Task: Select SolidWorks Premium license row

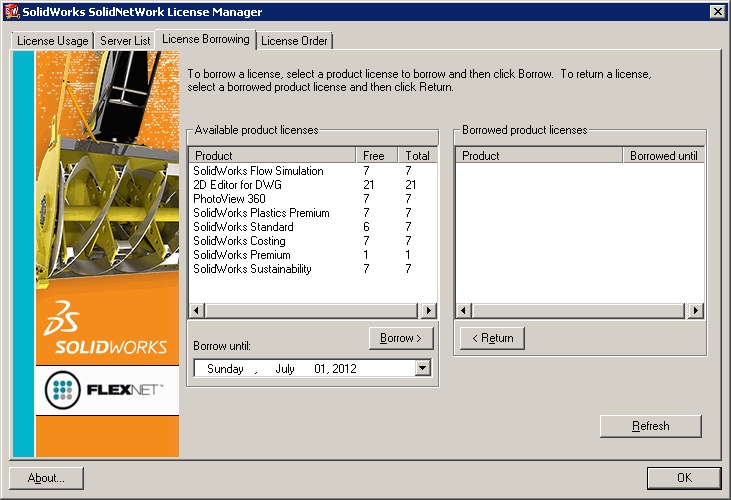Action: [x=313, y=255]
